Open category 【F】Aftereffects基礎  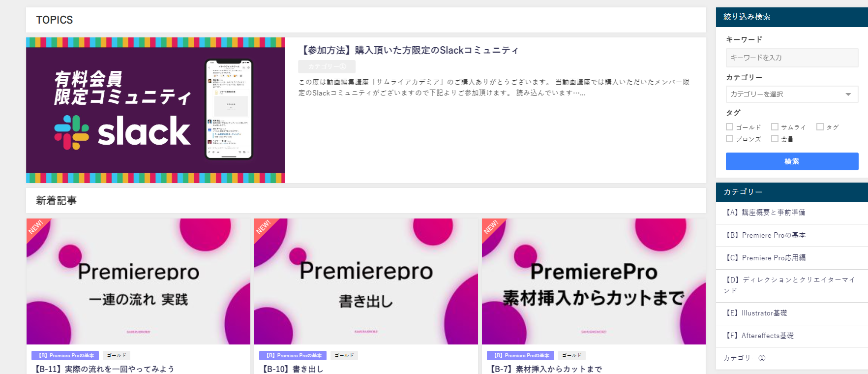click(792, 336)
